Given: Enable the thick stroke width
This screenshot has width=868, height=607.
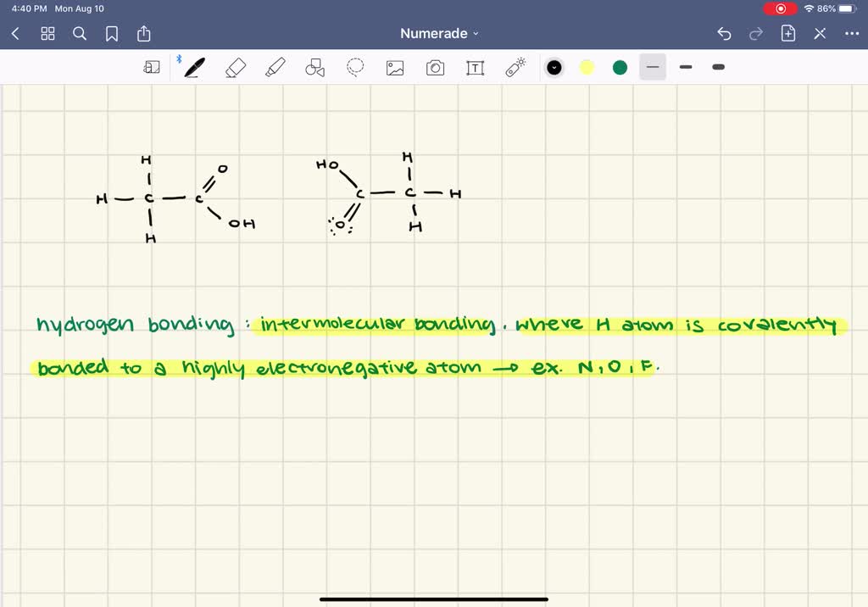Looking at the screenshot, I should 717,67.
